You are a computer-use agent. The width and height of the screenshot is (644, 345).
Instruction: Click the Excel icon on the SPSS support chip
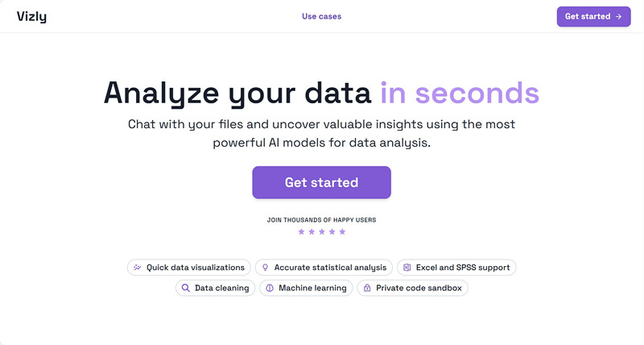[407, 268]
